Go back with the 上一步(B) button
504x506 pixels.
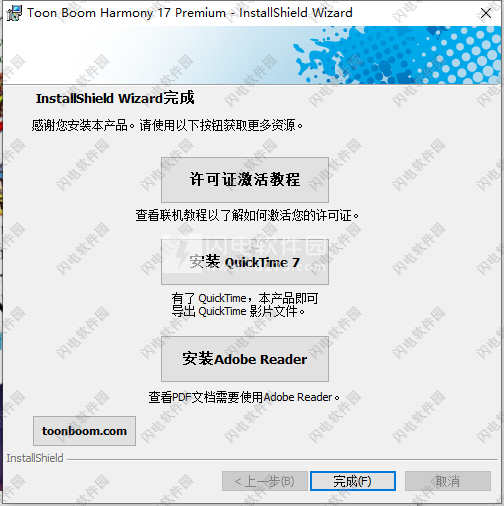tap(265, 481)
